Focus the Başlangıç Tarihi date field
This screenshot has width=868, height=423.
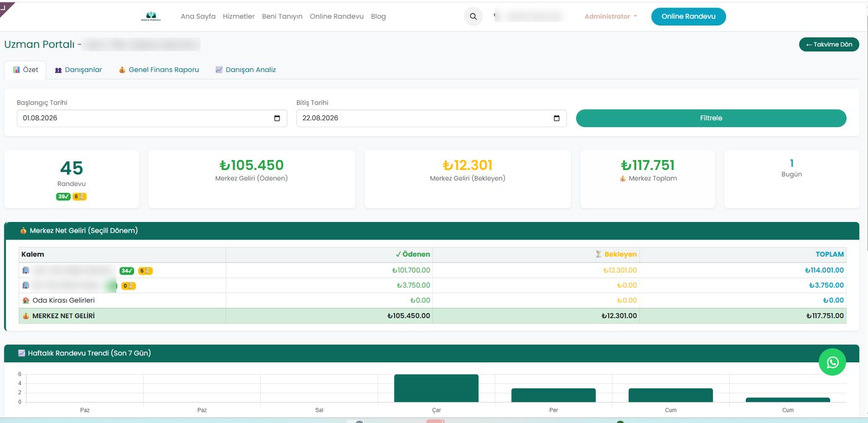[152, 118]
